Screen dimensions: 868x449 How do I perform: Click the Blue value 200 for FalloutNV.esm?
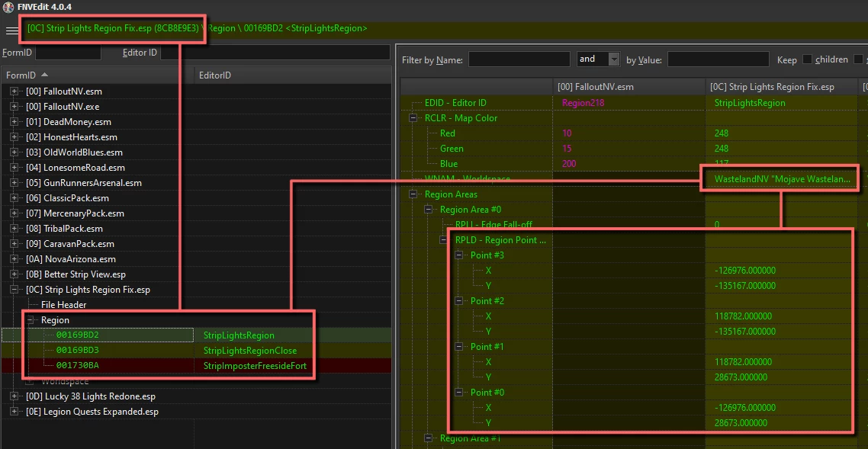pos(568,164)
